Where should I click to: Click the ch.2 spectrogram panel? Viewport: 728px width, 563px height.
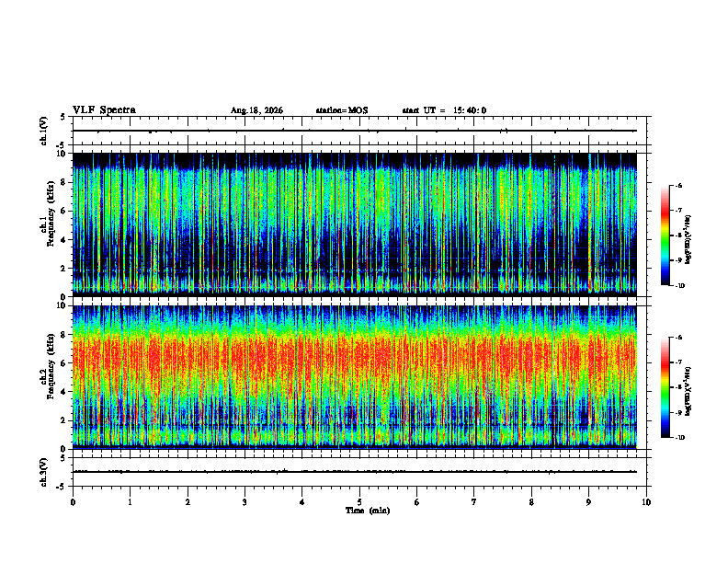tap(355, 377)
